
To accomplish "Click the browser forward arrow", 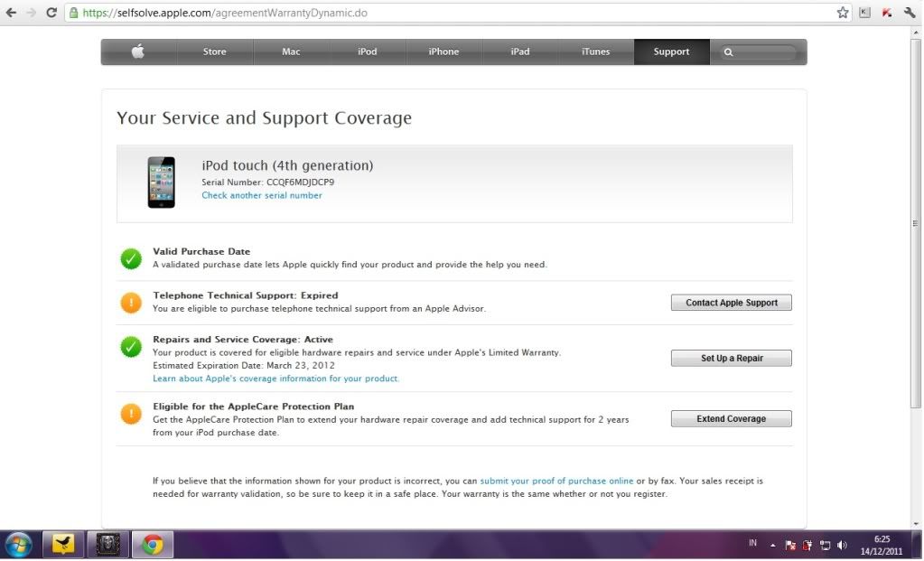I will tap(31, 13).
